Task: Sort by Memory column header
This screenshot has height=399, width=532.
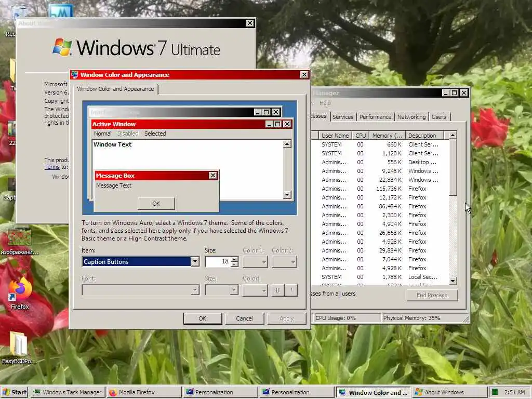Action: point(387,136)
